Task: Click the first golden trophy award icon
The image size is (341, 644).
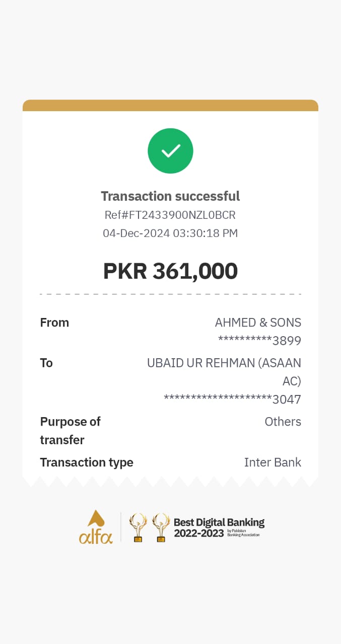Action: click(138, 527)
